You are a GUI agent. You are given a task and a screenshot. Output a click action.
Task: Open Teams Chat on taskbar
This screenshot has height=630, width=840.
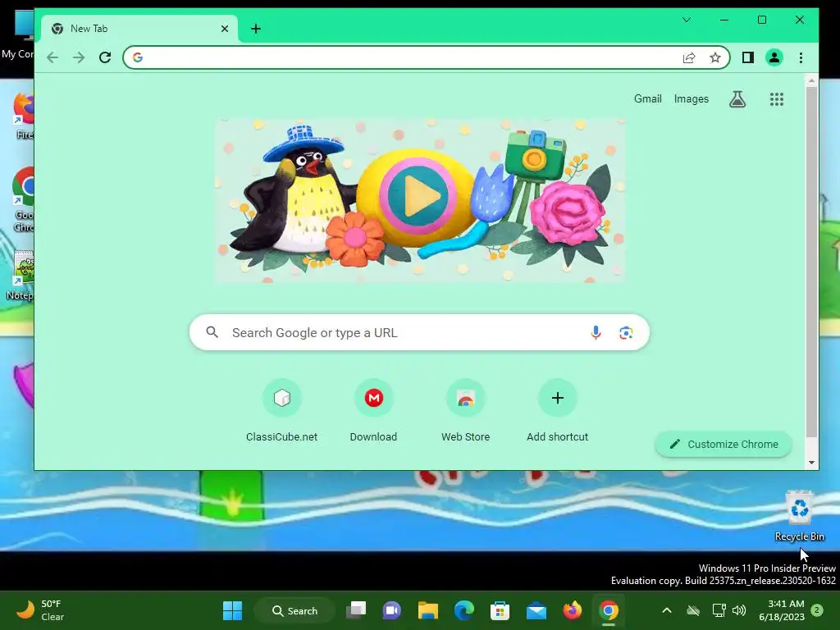coord(391,610)
